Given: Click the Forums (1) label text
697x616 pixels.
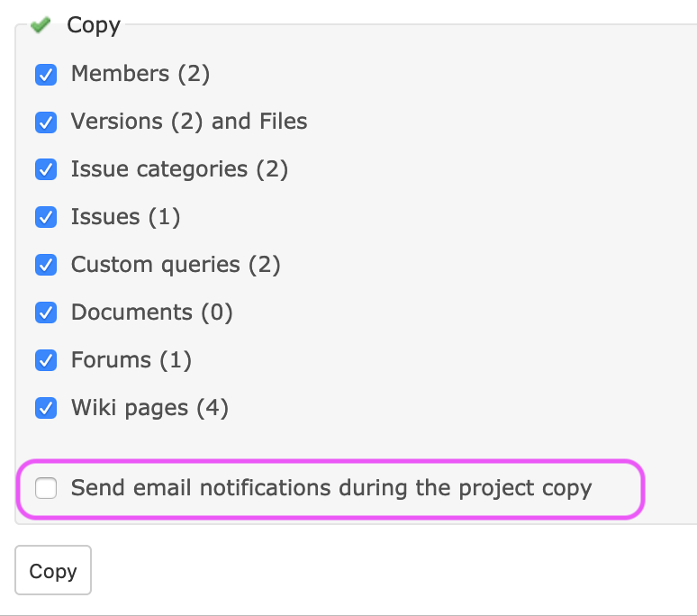Looking at the screenshot, I should click(x=131, y=360).
